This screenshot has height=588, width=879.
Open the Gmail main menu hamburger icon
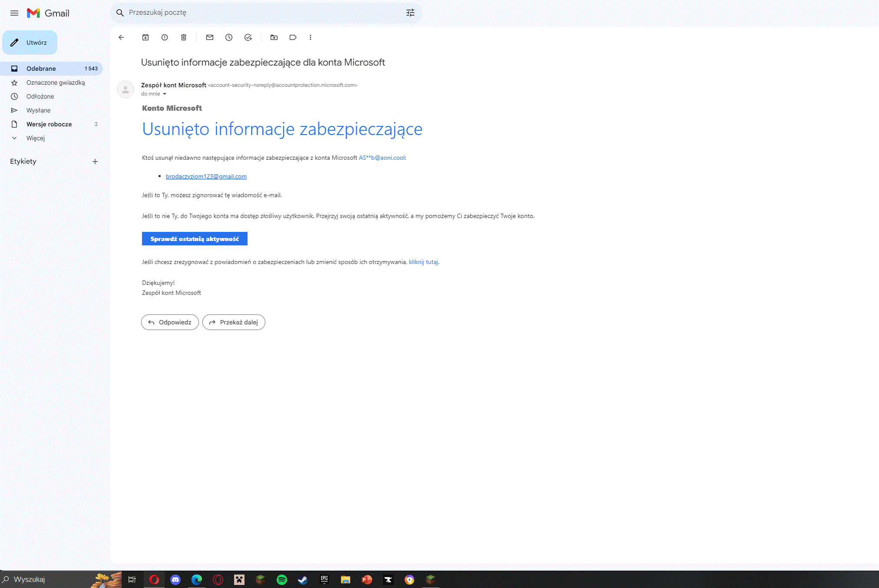(14, 13)
